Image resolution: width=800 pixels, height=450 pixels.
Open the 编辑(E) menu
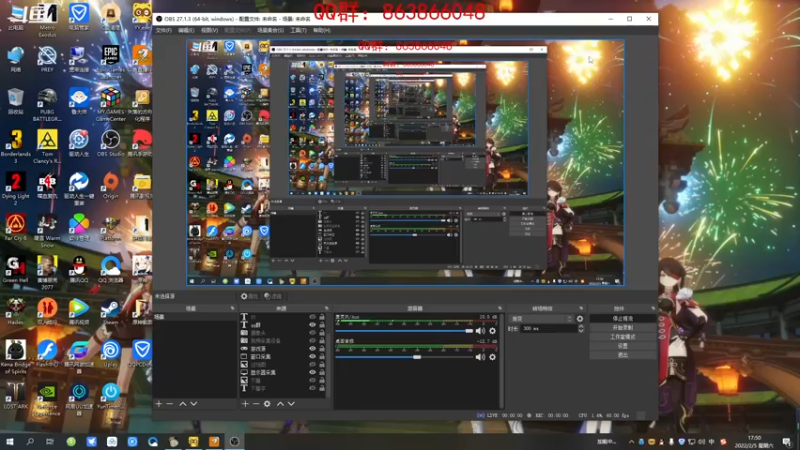click(186, 31)
